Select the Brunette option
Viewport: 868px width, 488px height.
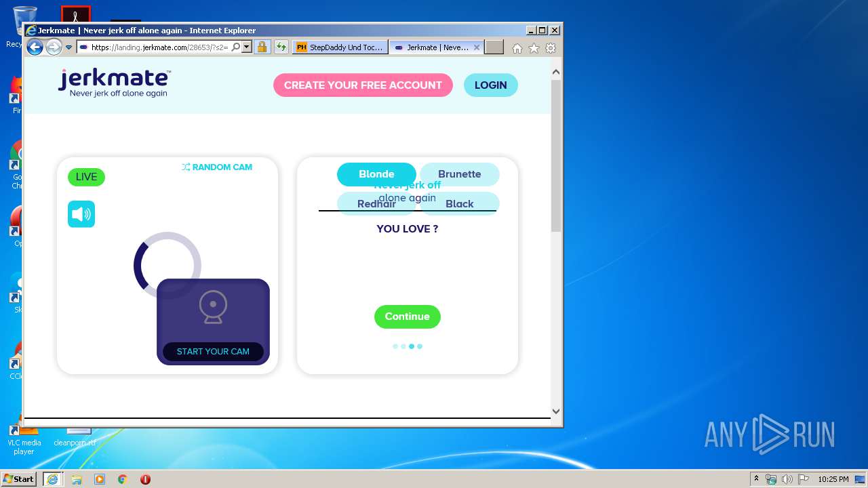tap(460, 174)
